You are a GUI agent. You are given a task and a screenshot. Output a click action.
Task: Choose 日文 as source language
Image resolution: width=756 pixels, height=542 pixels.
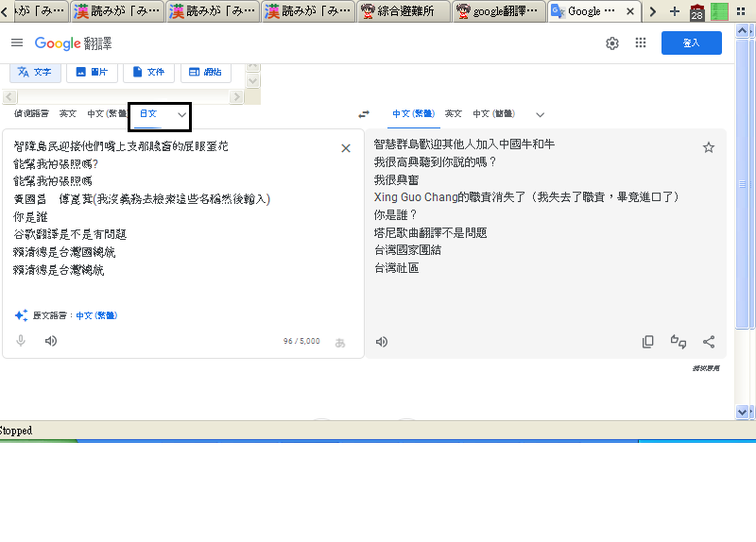point(148,113)
